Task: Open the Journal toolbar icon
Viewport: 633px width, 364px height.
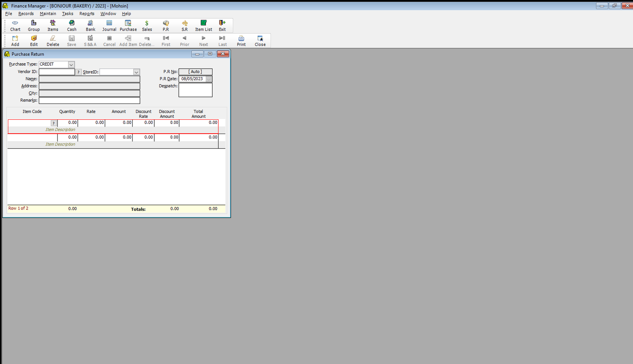Action: (x=109, y=25)
